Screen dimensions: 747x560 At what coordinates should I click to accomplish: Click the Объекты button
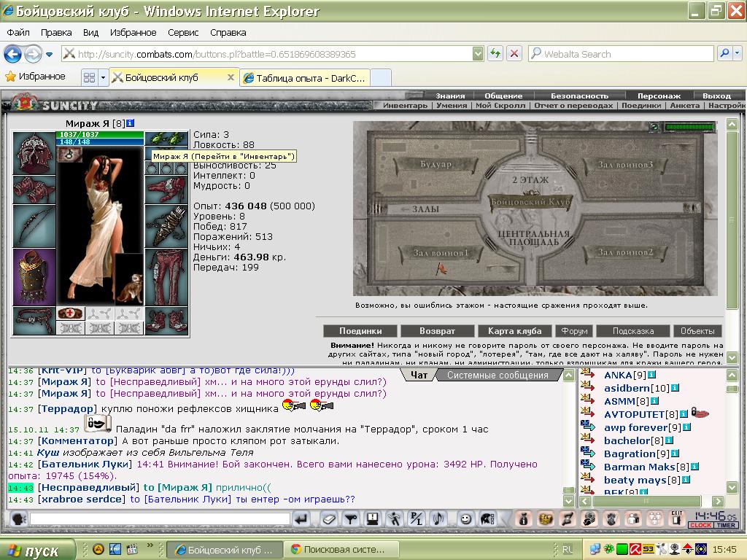697,331
